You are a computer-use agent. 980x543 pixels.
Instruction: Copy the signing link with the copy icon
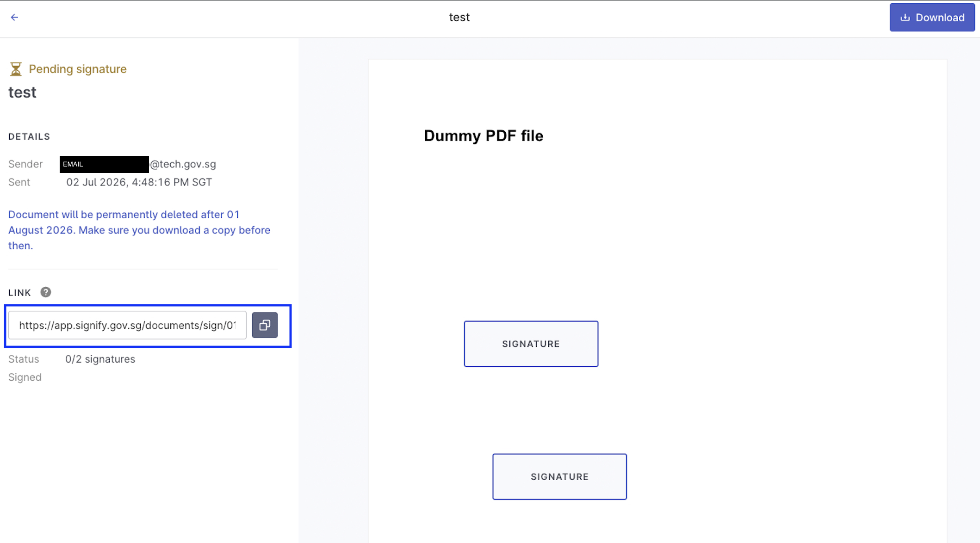(x=265, y=325)
